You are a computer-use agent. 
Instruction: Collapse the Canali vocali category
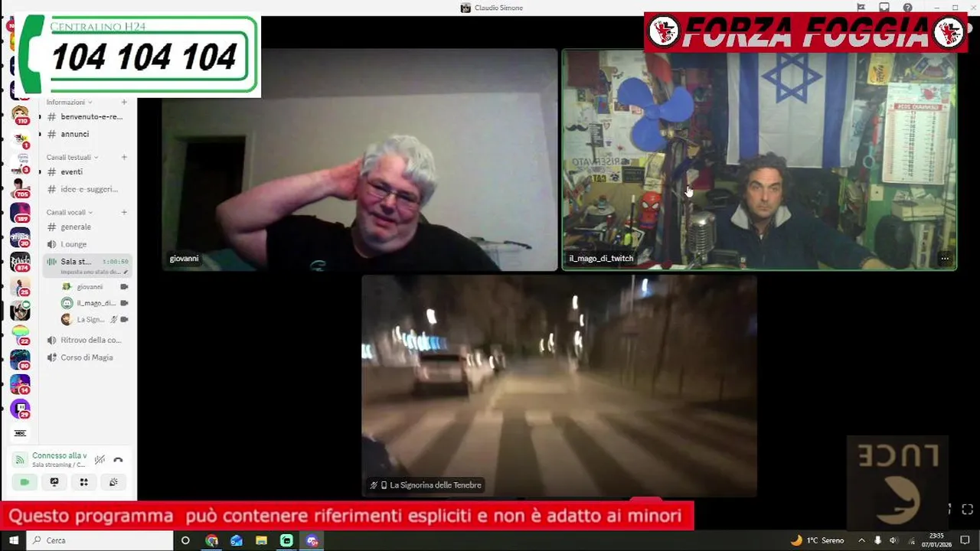pos(69,212)
